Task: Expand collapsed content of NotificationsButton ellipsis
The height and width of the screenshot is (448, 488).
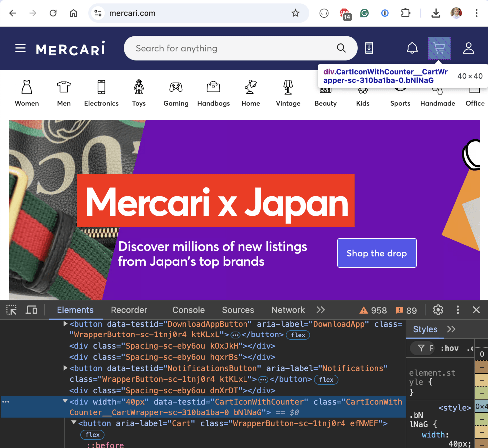Action: tap(263, 379)
